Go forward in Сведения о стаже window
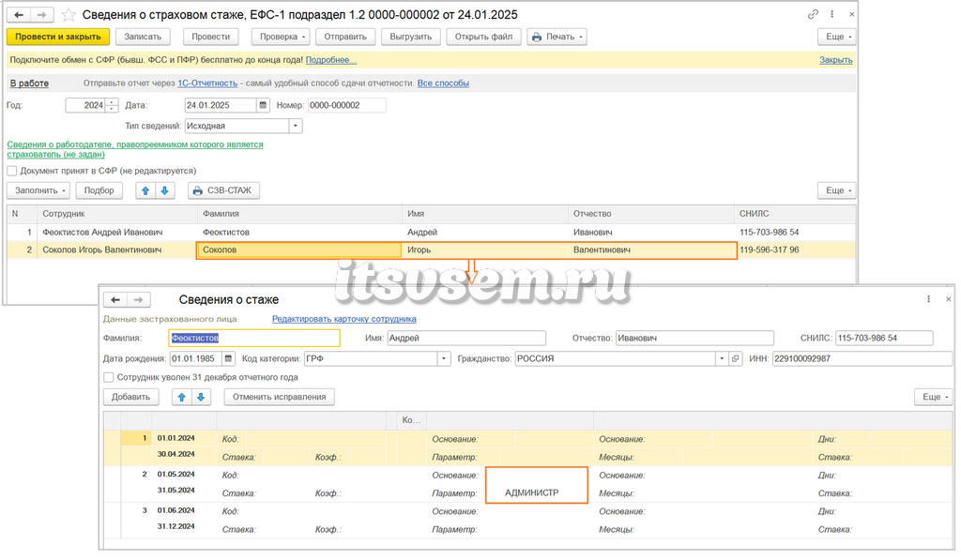 pos(139,299)
